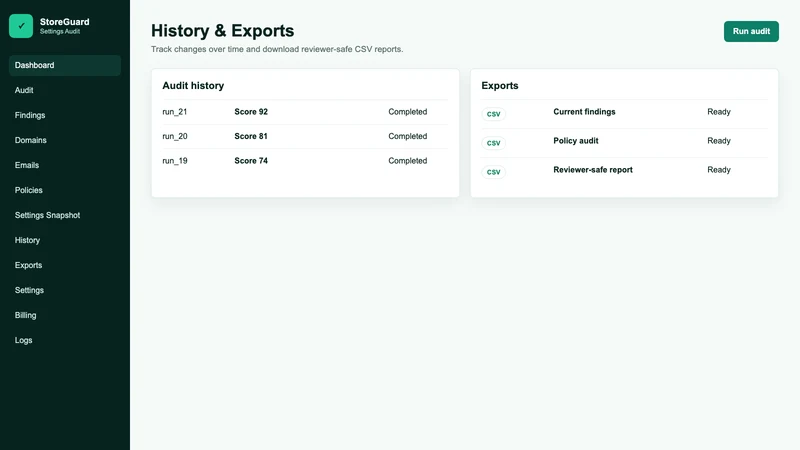Click the Audit history card heading
Viewport: 800px width, 450px height.
pos(193,86)
